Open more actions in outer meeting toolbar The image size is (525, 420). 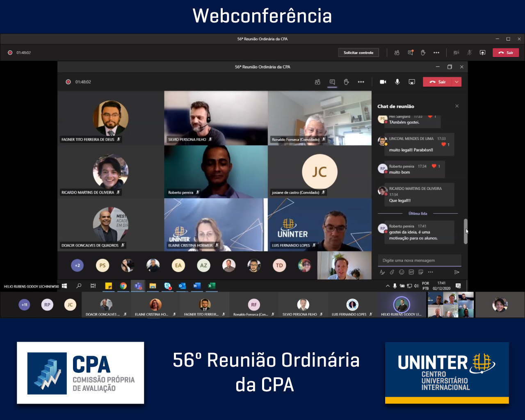pyautogui.click(x=436, y=52)
